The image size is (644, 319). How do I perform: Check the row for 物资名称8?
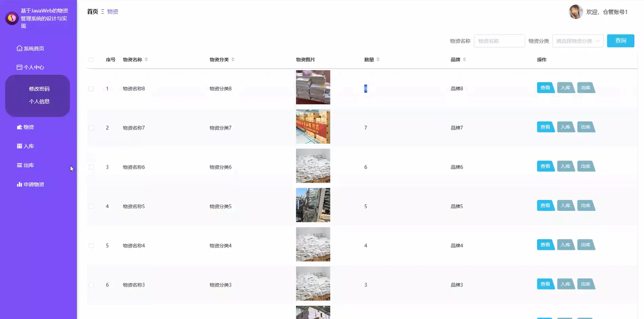(91, 89)
